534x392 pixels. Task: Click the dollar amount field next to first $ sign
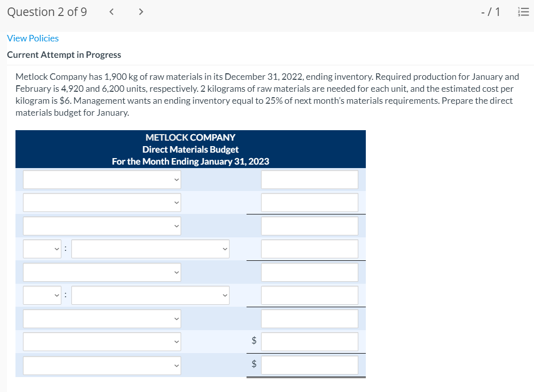pos(309,342)
